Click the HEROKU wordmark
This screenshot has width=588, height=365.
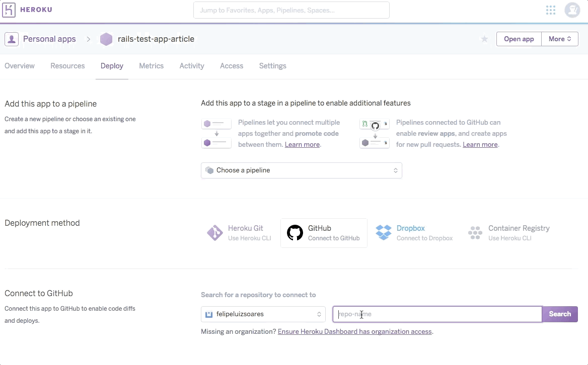coord(36,10)
